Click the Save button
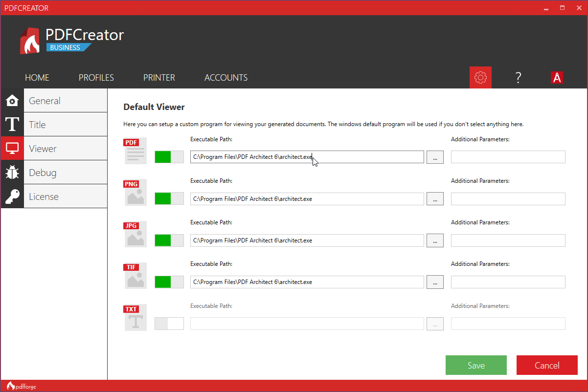This screenshot has height=392, width=588. point(476,365)
